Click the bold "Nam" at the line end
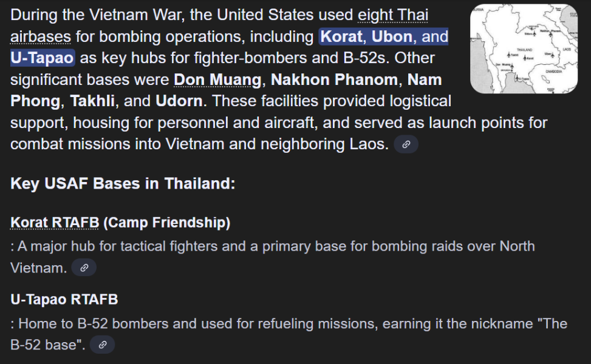 pyautogui.click(x=425, y=79)
